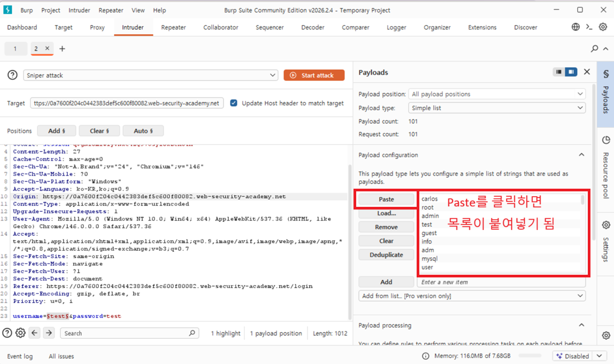Switch to the Collaborator tab
Viewport: 614px width, 364px height.
pos(220,27)
